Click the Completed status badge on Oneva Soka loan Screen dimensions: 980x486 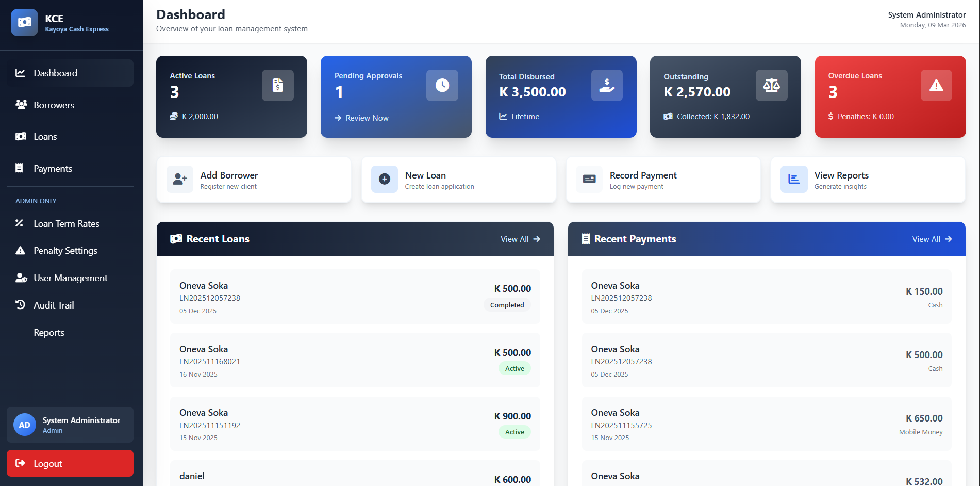507,304
